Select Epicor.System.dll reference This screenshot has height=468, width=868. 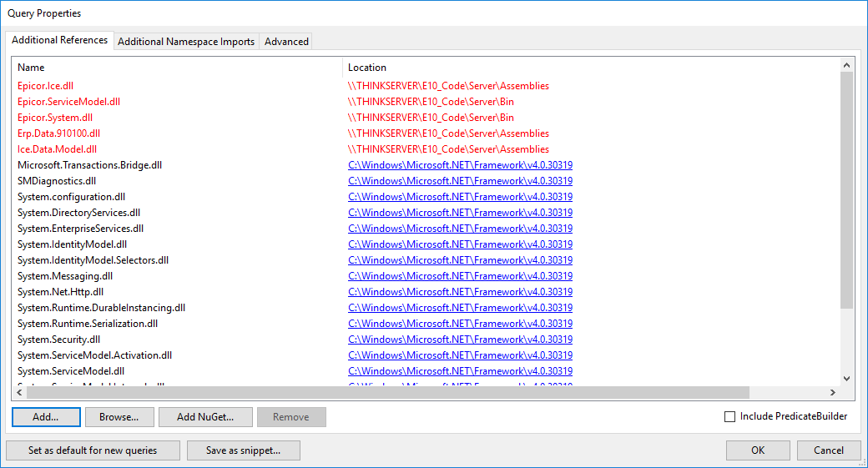tap(55, 118)
